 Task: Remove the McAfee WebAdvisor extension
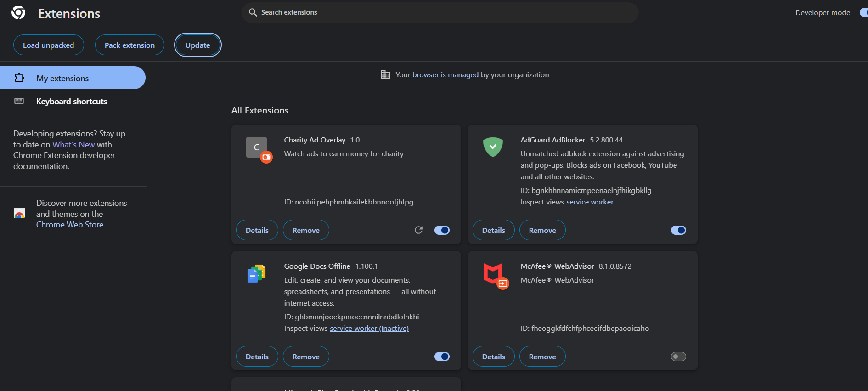click(542, 357)
